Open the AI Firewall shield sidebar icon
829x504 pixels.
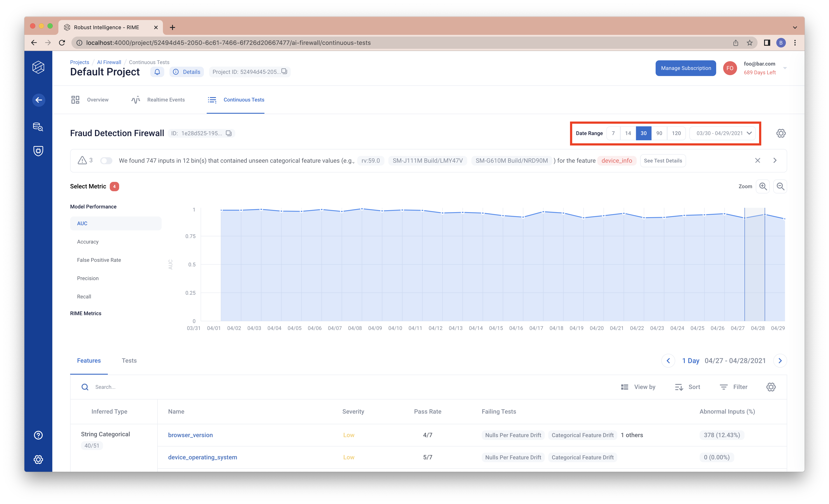[x=38, y=151]
